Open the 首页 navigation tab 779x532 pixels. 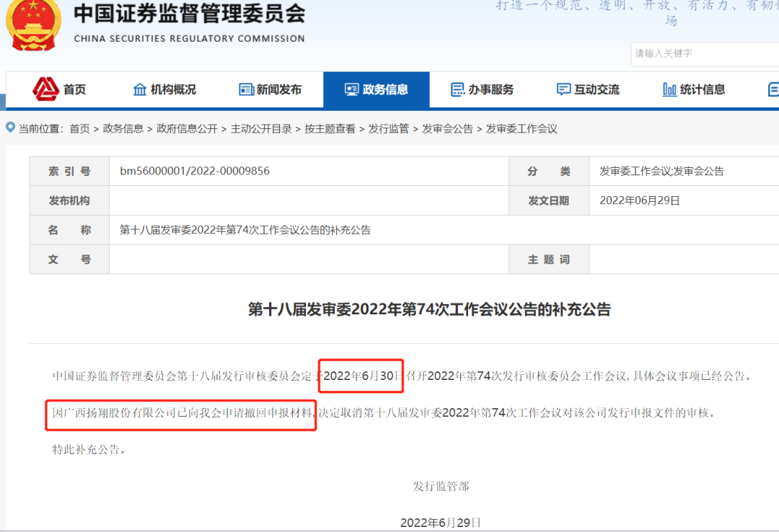(59, 89)
